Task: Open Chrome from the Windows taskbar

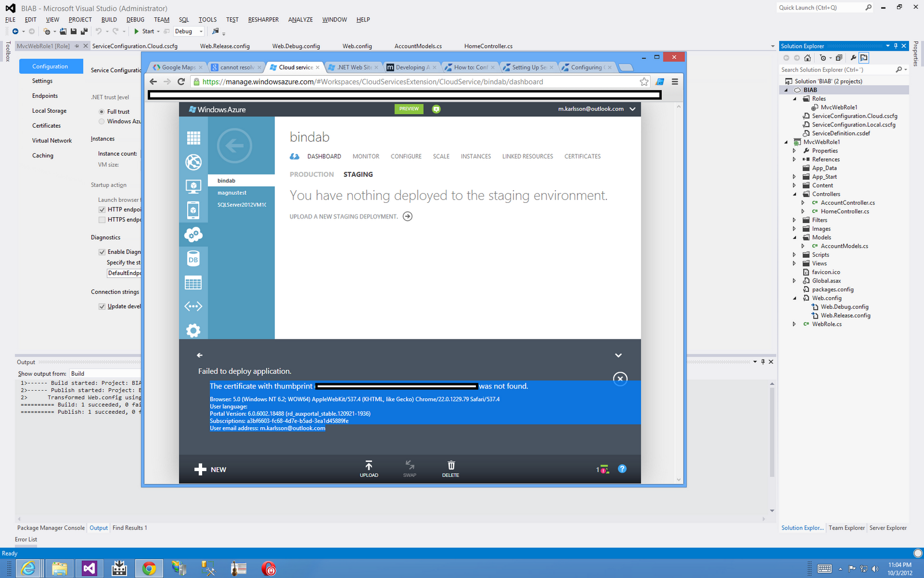Action: click(149, 569)
